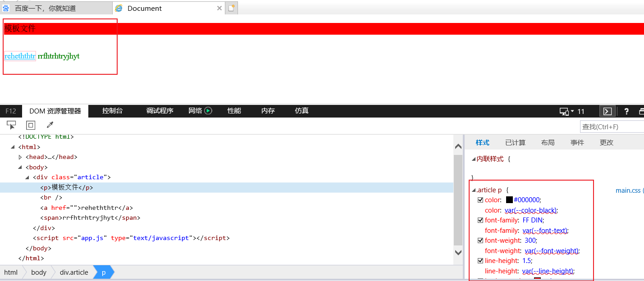
Task: Collapse the div.article node in DOM tree
Action: tap(27, 177)
